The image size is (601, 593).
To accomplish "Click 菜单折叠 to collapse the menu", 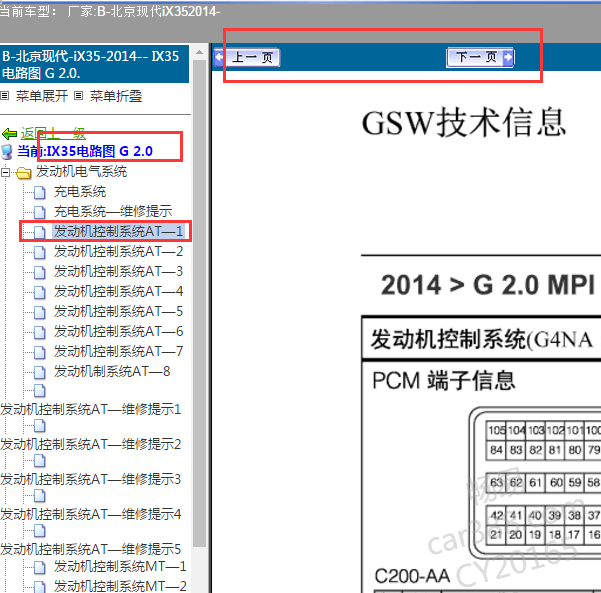I will tap(116, 96).
